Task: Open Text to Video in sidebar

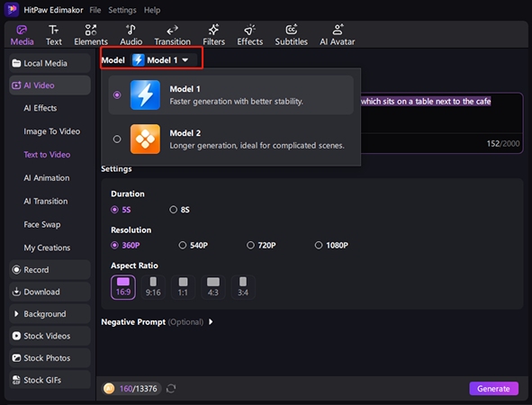Action: [x=47, y=154]
